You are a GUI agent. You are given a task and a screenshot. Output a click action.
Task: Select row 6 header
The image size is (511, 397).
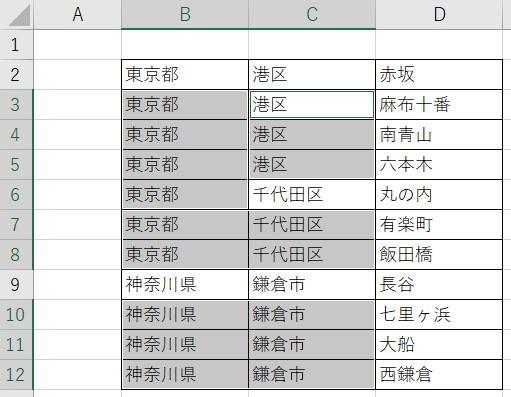[x=16, y=195]
